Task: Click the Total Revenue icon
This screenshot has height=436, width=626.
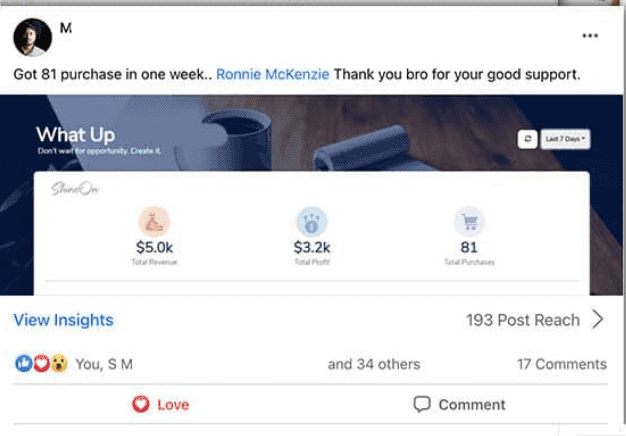Action: (x=155, y=222)
